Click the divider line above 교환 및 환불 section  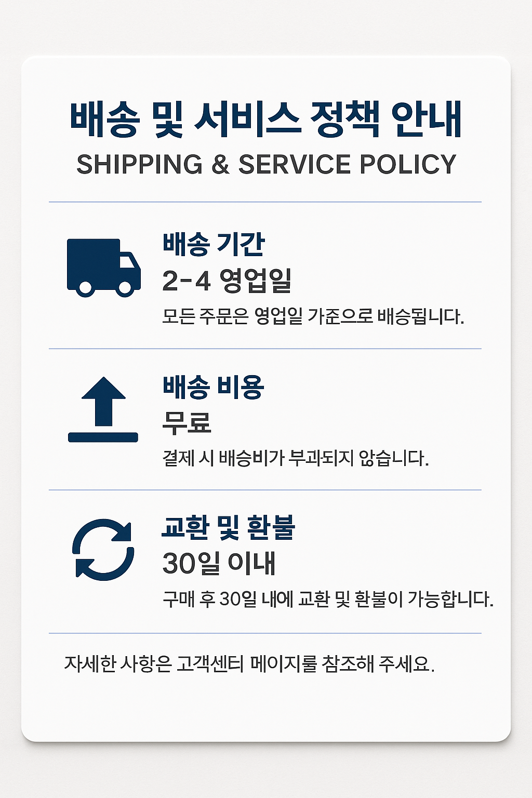(x=265, y=489)
